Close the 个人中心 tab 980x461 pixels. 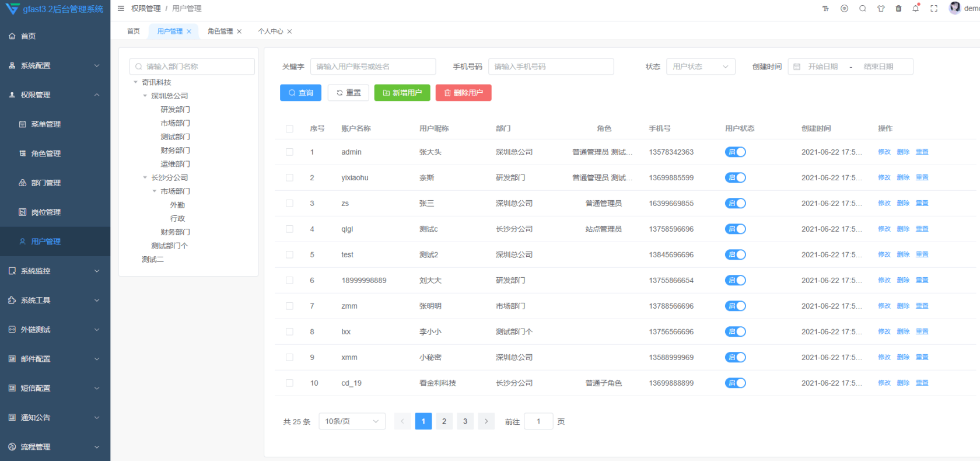[289, 32]
